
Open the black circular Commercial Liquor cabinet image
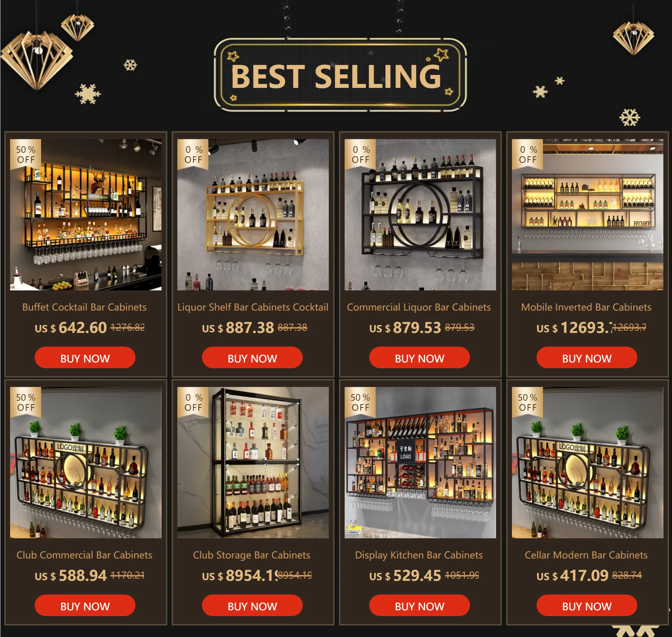point(420,215)
